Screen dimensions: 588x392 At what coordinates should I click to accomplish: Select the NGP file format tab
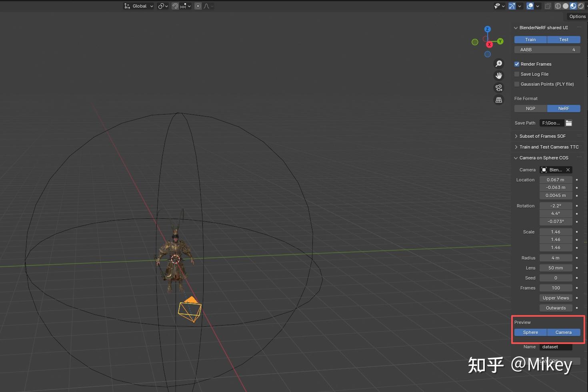click(x=530, y=108)
